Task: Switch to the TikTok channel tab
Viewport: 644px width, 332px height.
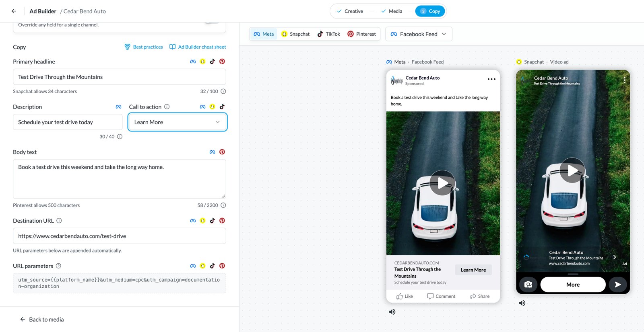Action: pyautogui.click(x=329, y=34)
